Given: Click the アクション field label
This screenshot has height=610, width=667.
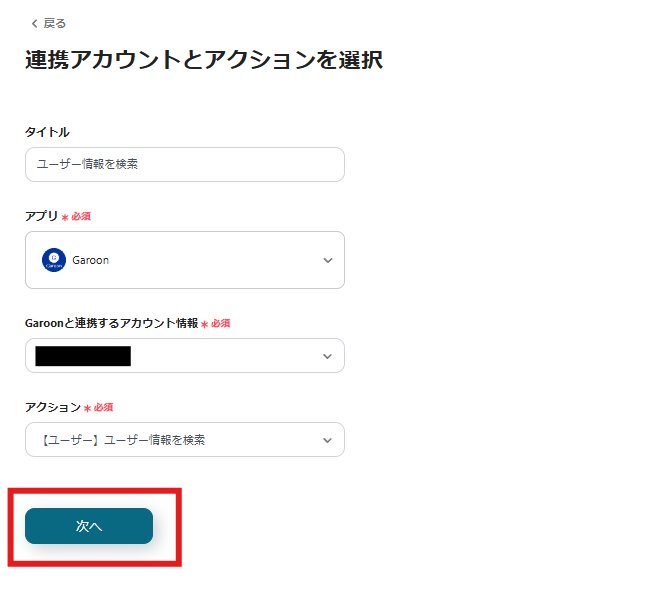Looking at the screenshot, I should [x=52, y=407].
